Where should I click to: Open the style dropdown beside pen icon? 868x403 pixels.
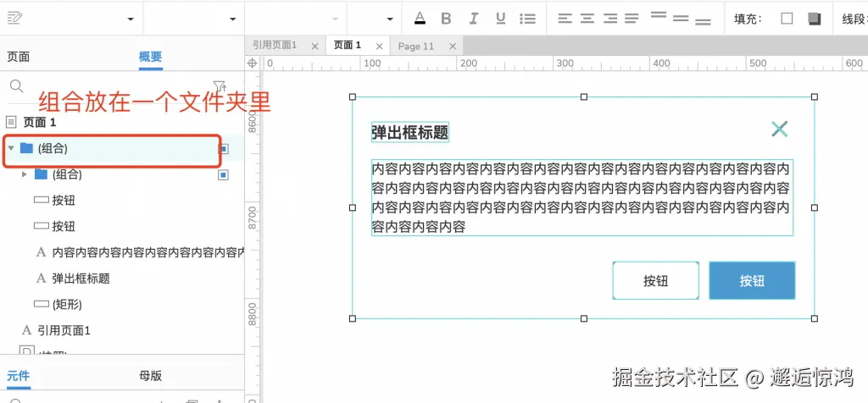[x=131, y=19]
